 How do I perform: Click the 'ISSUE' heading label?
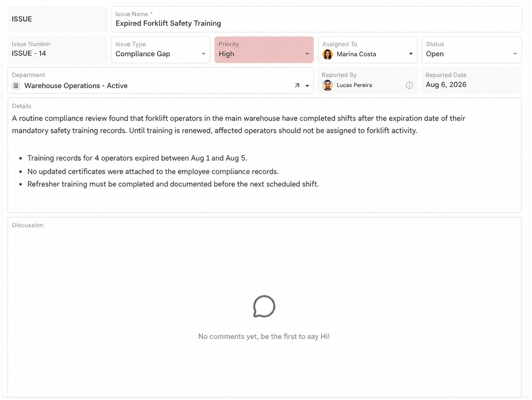22,19
